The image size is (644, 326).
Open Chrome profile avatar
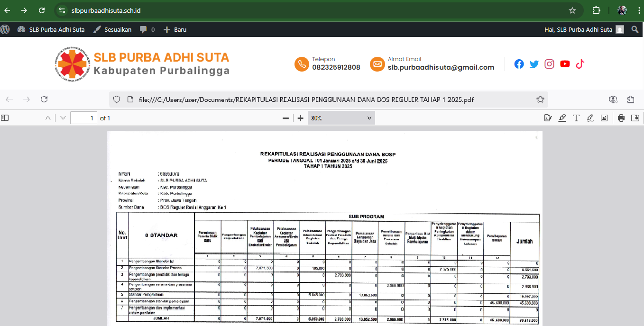click(x=622, y=10)
